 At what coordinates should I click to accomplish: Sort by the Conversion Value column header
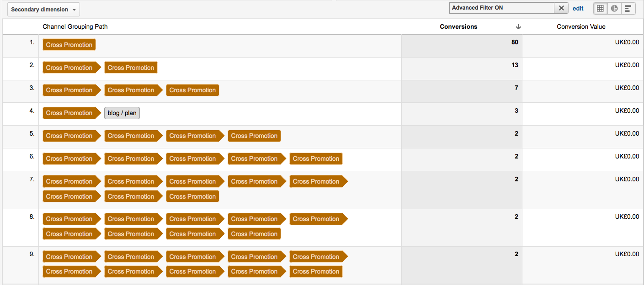click(581, 27)
